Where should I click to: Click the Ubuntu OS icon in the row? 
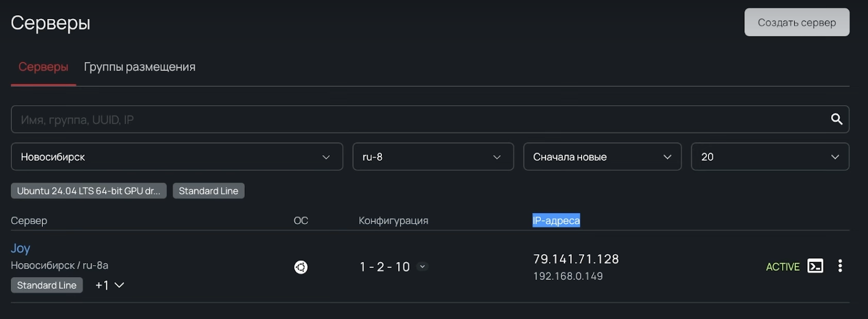[301, 267]
